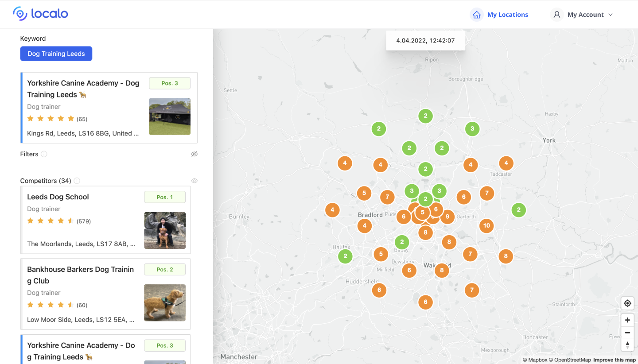Click the Filters info icon

pyautogui.click(x=44, y=154)
